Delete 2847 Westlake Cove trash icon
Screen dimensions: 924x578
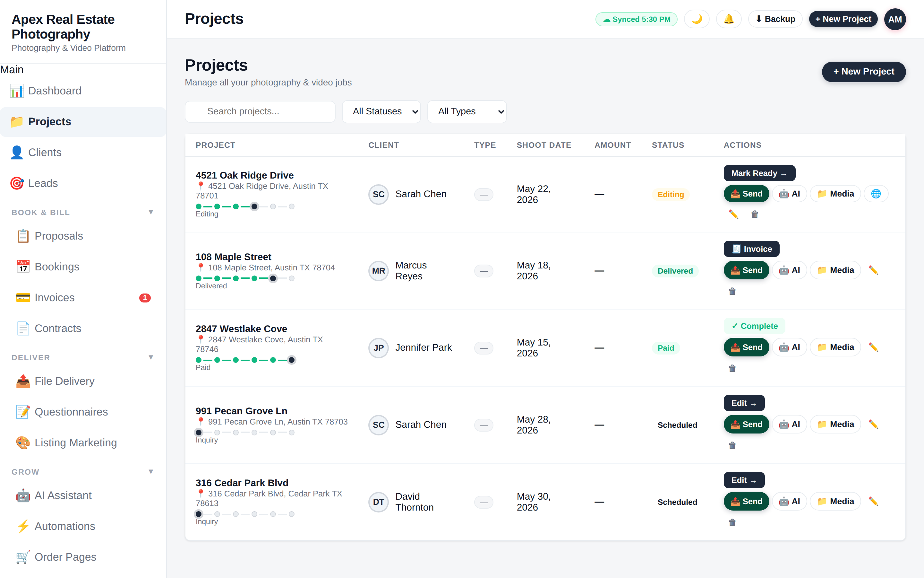coord(732,369)
